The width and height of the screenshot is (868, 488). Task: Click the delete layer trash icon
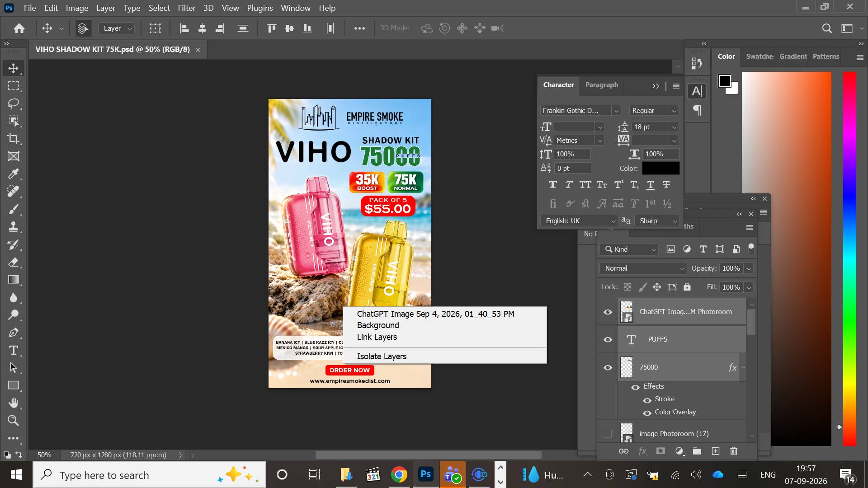click(734, 451)
